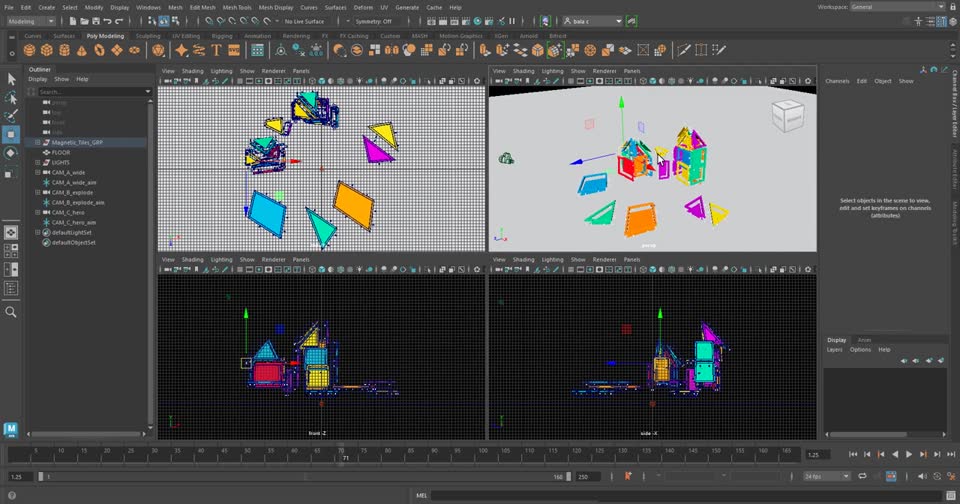
Task: Switch to four-view layout icon
Action: pos(11,251)
